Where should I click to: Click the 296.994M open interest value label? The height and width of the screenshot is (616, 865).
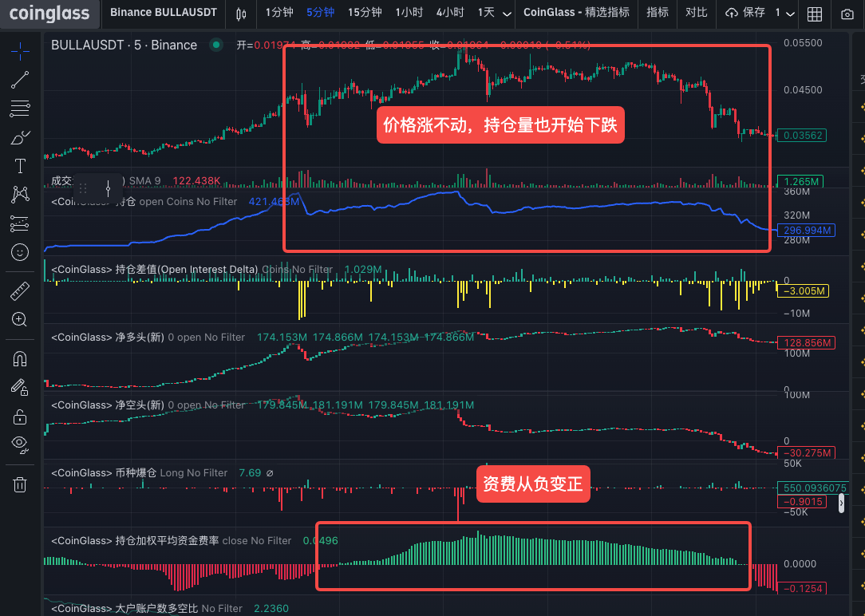(806, 231)
